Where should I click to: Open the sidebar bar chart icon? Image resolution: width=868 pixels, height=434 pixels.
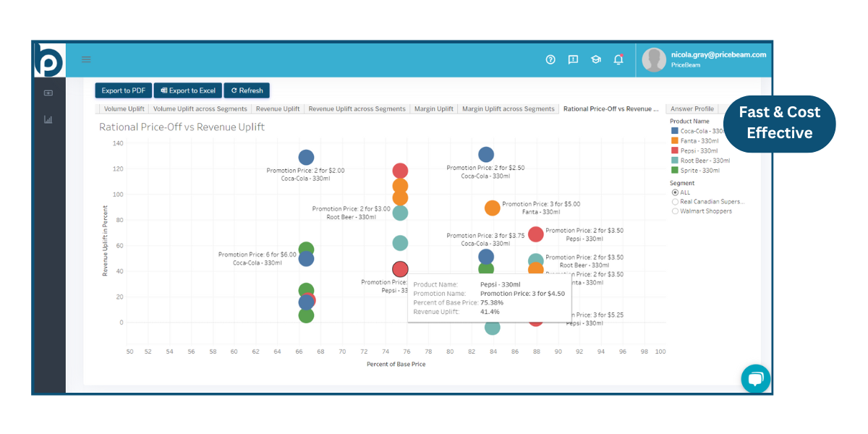tap(48, 119)
